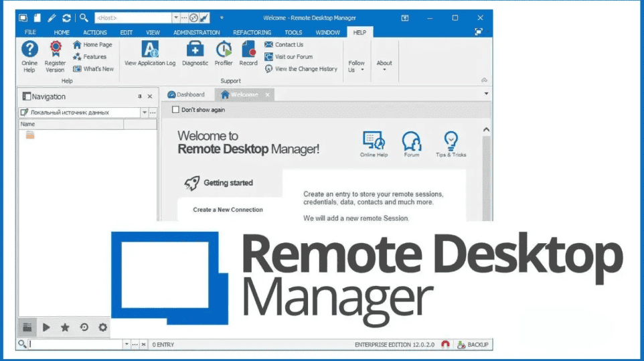Screen dimensions: 644x361
Task: Open the FILE menu
Action: [30, 32]
